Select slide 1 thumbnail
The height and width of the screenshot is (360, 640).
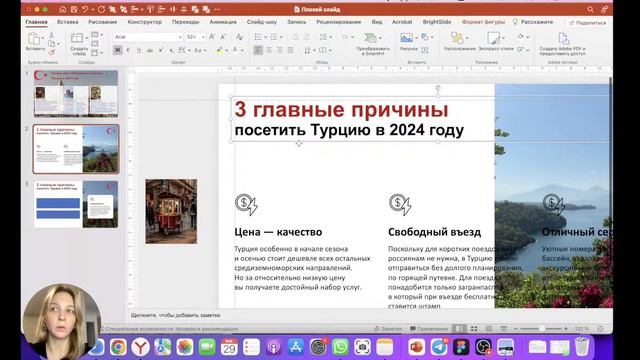[76, 93]
